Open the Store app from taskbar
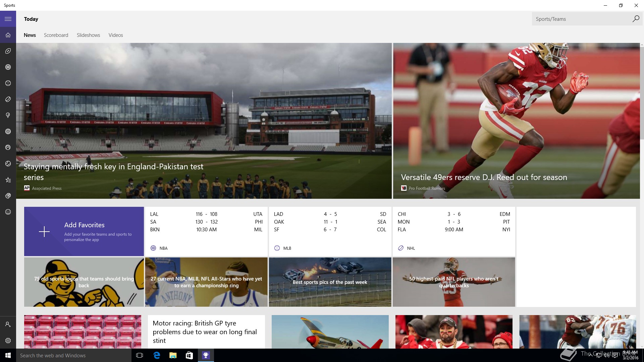Image resolution: width=644 pixels, height=362 pixels. [x=189, y=355]
